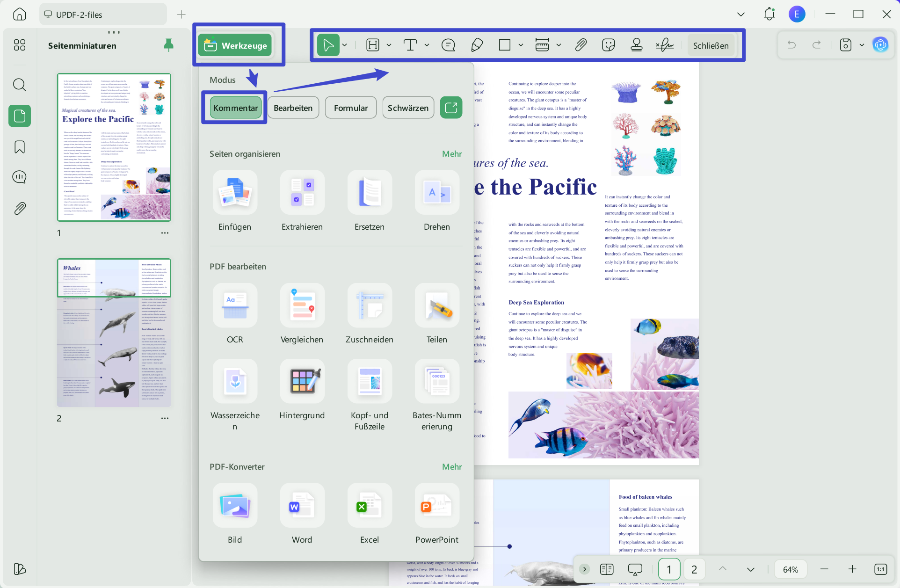Convert PDF to Word
The image size is (900, 588).
(302, 506)
